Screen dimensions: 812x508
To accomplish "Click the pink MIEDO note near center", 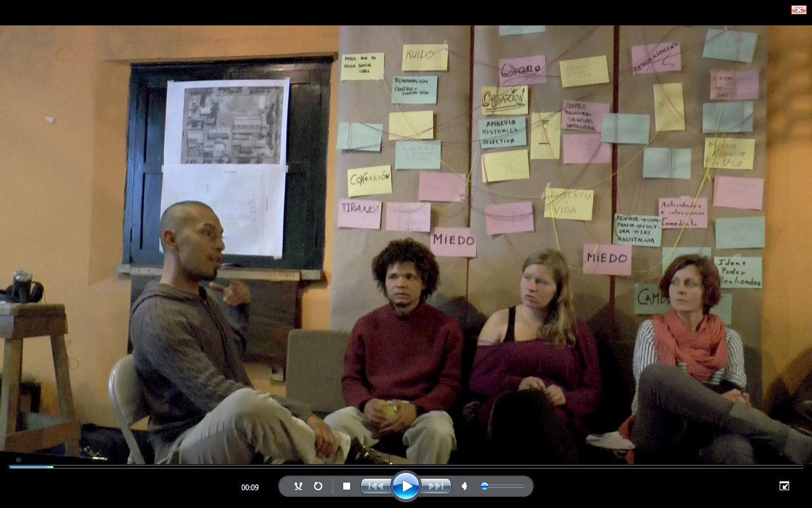I will click(x=453, y=241).
